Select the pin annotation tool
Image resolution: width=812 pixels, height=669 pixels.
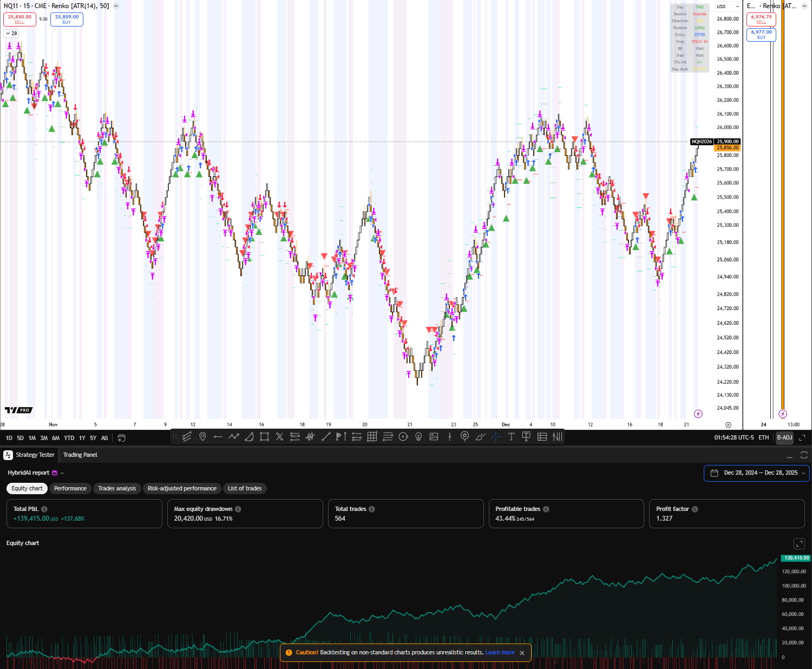point(202,437)
